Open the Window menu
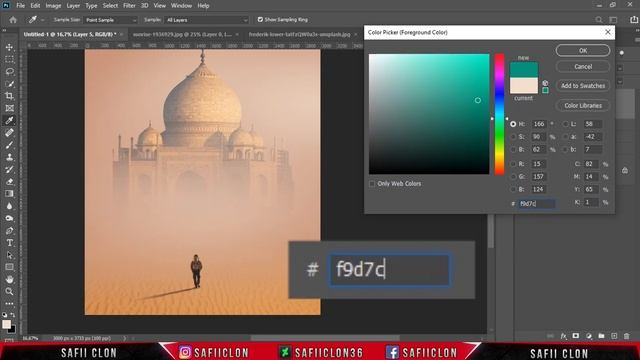 point(181,6)
